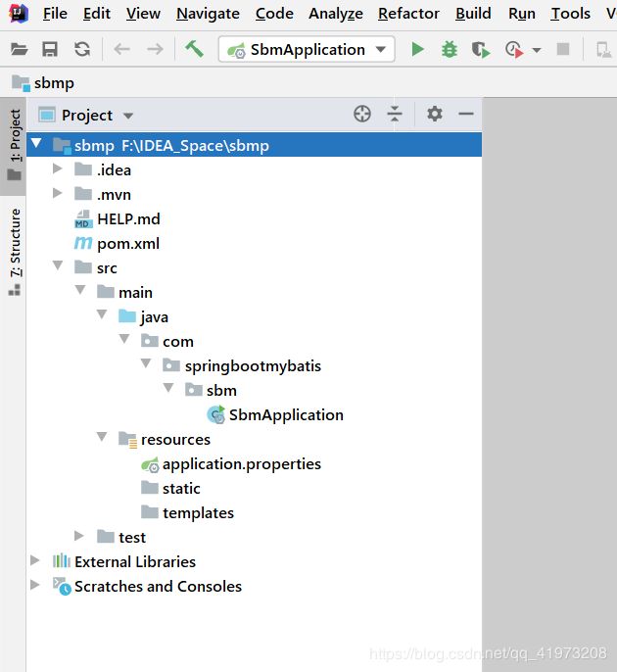Select the resources folder row
The height and width of the screenshot is (672, 617).
click(254, 439)
